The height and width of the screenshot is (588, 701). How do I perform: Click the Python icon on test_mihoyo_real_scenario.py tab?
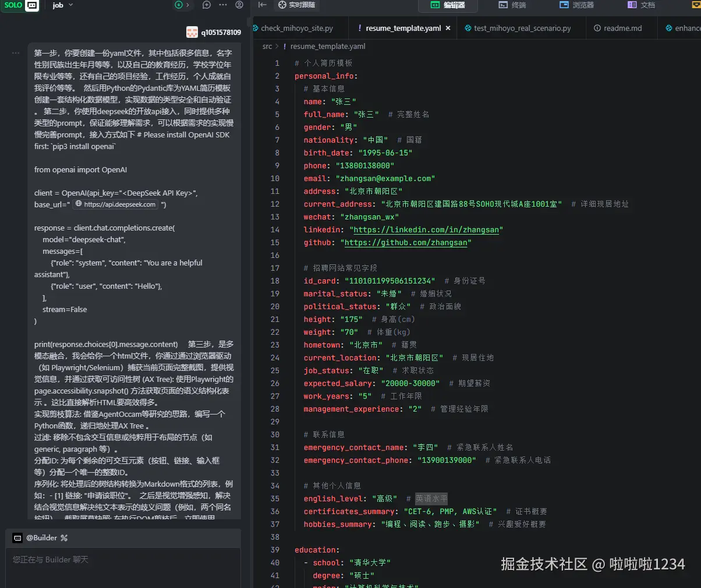tap(468, 28)
